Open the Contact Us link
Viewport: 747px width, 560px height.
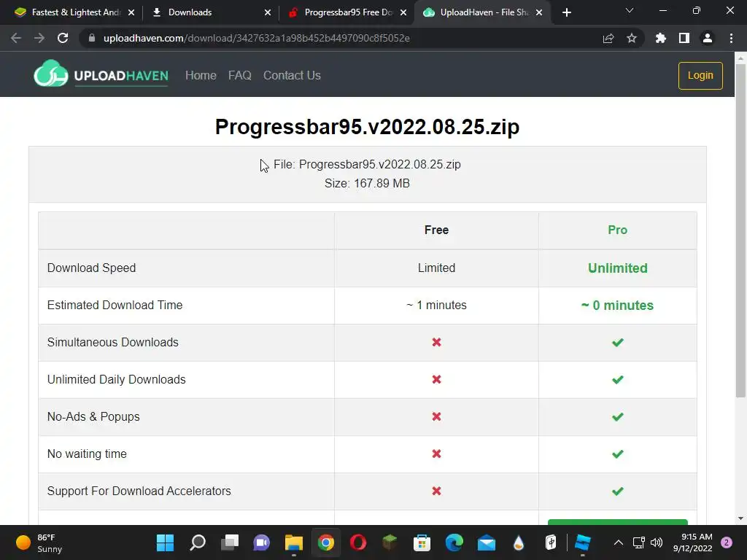[292, 75]
